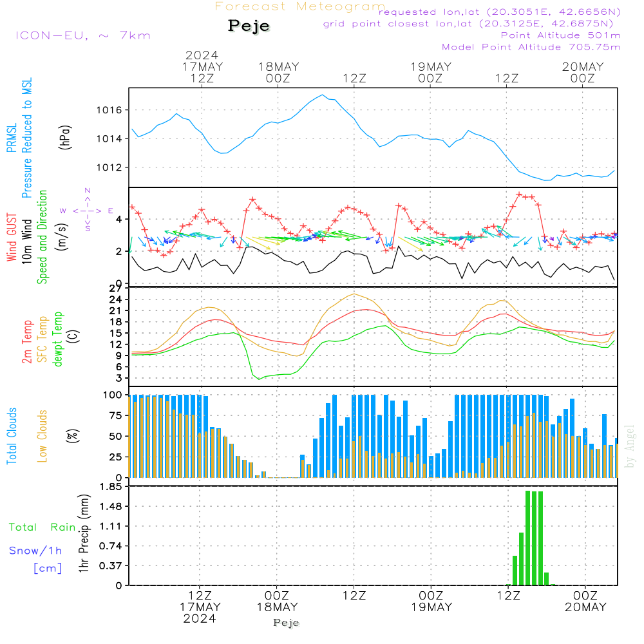Click the 1.85 precipitation tick value
This screenshot has height=644, width=644.
point(111,487)
